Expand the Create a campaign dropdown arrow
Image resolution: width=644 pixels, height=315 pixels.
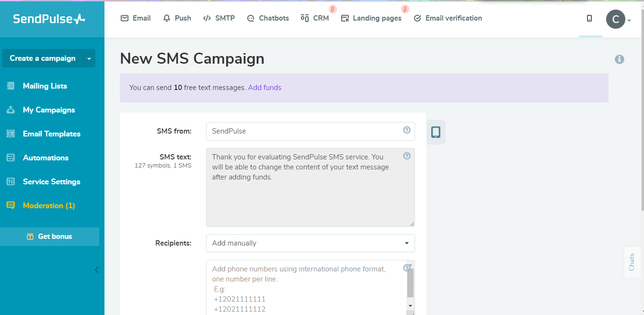[x=89, y=58]
